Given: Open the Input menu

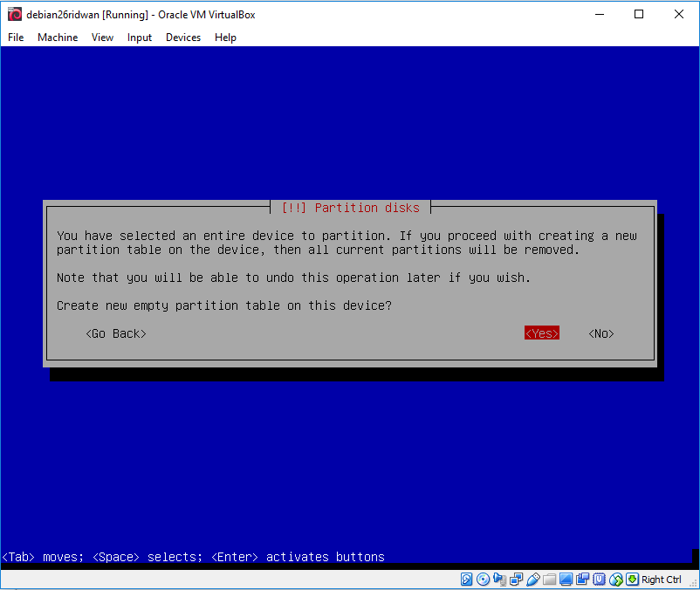Looking at the screenshot, I should (140, 38).
